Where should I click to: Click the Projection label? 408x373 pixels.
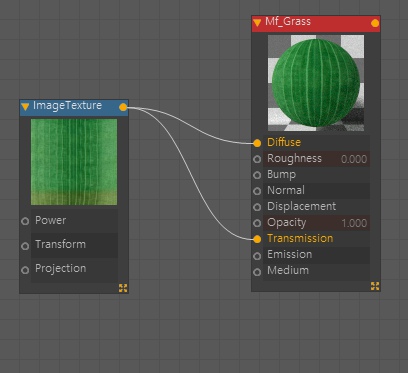click(61, 269)
